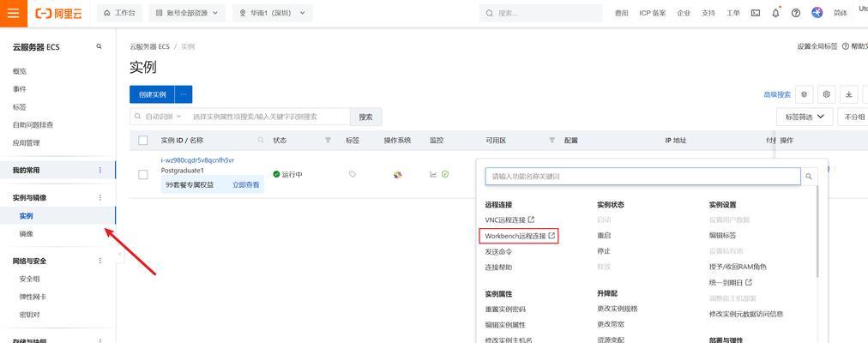Open the three-dot menu next to 创建实例
The width and height of the screenshot is (868, 343).
click(x=184, y=94)
